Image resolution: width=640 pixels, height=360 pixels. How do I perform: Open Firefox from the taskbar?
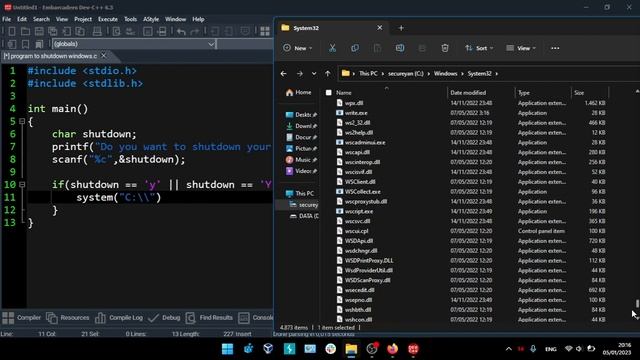click(x=392, y=349)
